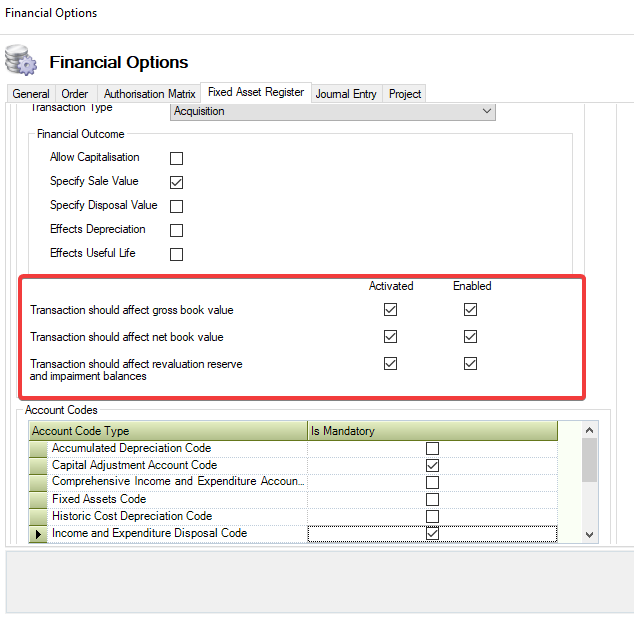Click row selector beside Accumulated Depreciation Code
The width and height of the screenshot is (634, 617).
(39, 448)
